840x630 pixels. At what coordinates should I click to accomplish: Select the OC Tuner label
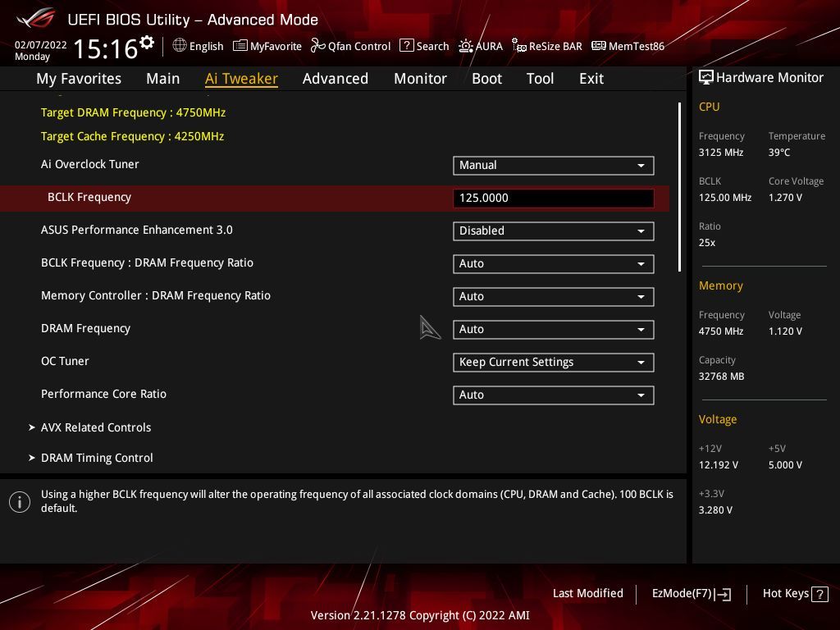click(x=65, y=361)
